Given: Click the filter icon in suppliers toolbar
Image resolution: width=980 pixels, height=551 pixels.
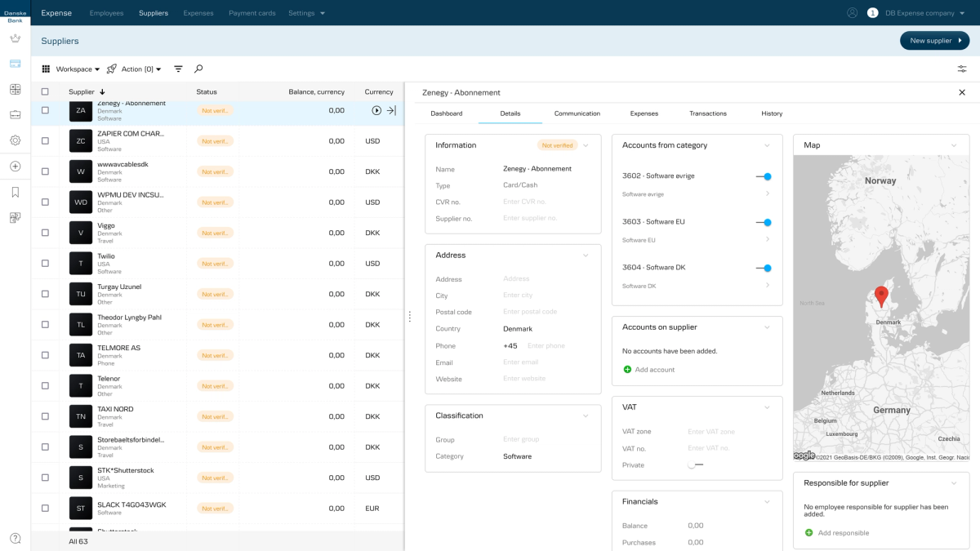Looking at the screenshot, I should pos(178,69).
